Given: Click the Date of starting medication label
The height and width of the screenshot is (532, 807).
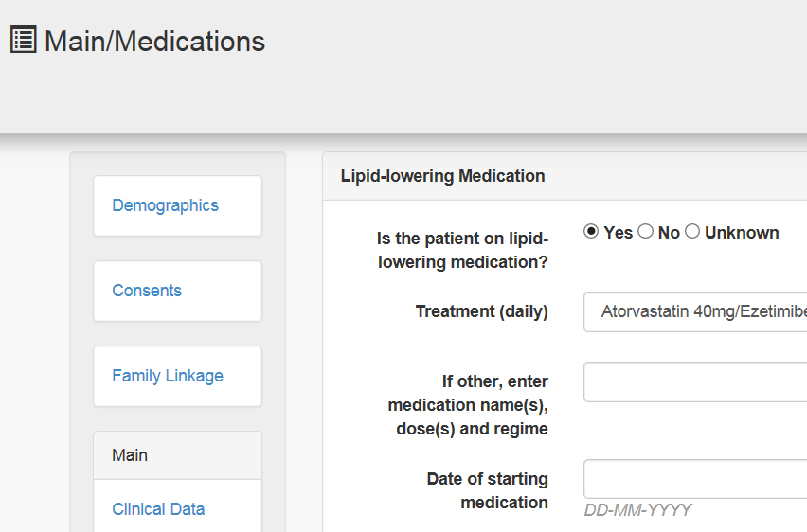Looking at the screenshot, I should point(488,490).
